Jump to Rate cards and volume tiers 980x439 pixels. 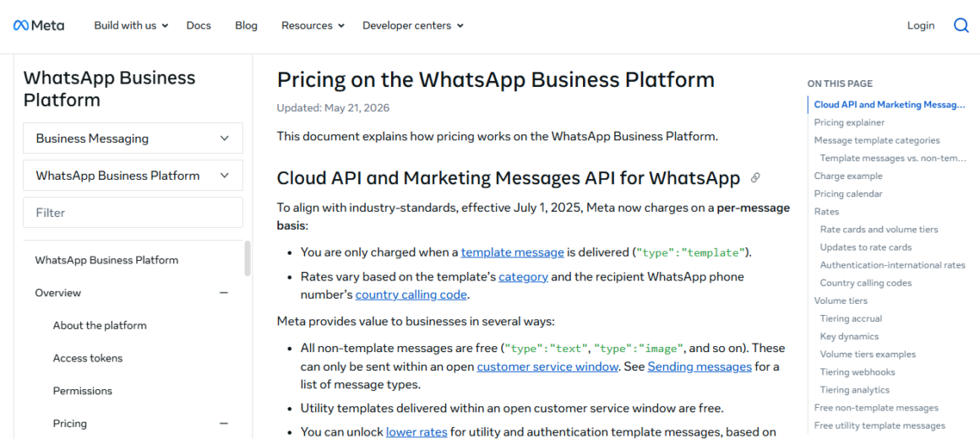[x=879, y=229]
